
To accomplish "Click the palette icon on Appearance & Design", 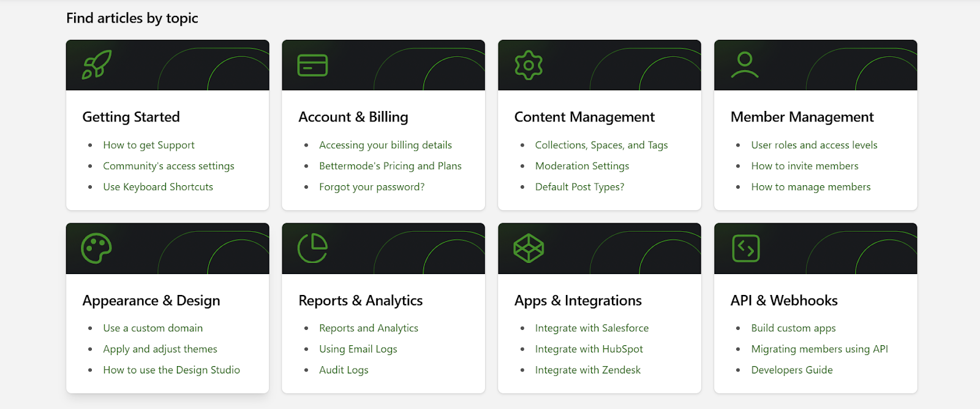I will tap(97, 248).
